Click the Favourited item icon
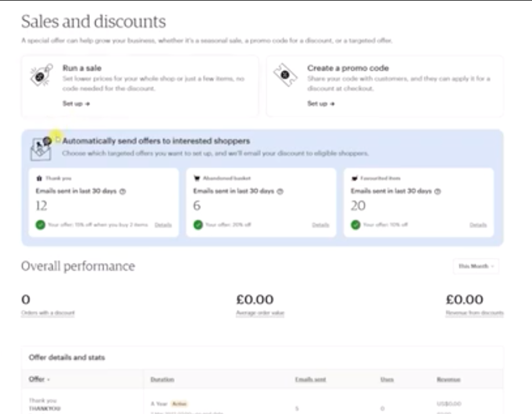 tap(354, 178)
